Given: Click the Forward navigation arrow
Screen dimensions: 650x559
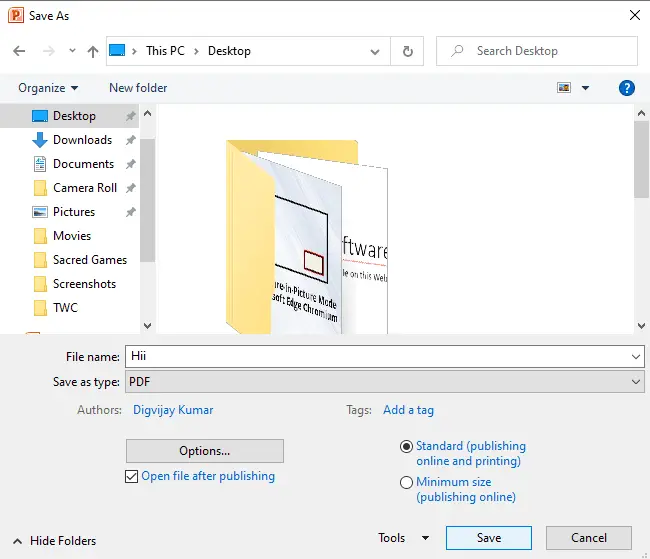Looking at the screenshot, I should (x=49, y=51).
